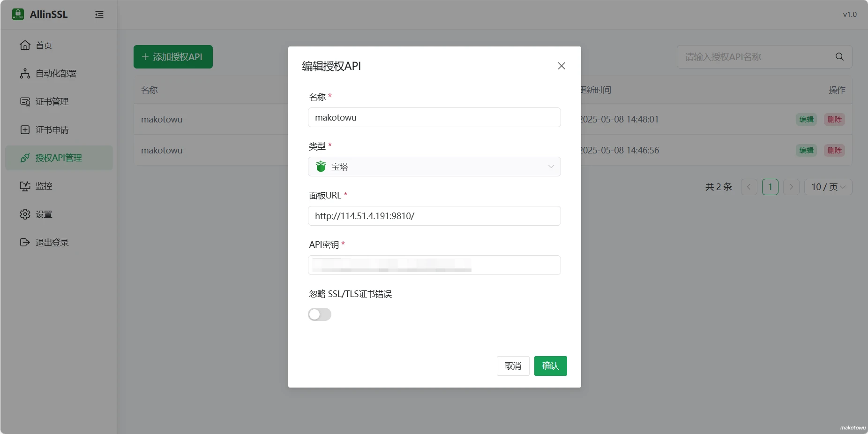The image size is (868, 434).
Task: Toggle 忽略 SSL/TLS证书错误 switch
Action: pos(320,314)
